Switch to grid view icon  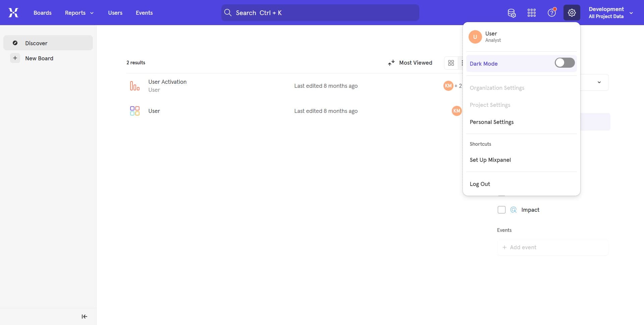451,63
